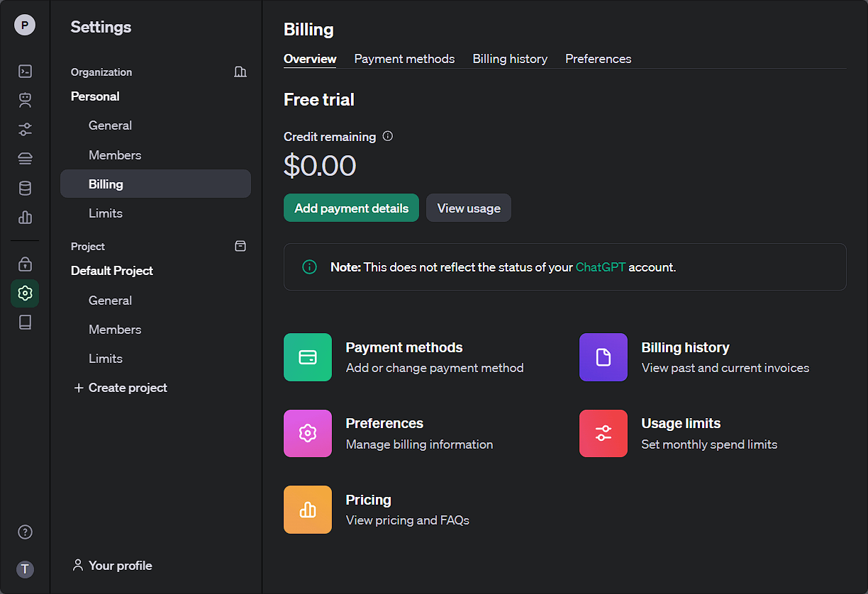
Task: Click the Add payment details button
Action: coord(351,208)
